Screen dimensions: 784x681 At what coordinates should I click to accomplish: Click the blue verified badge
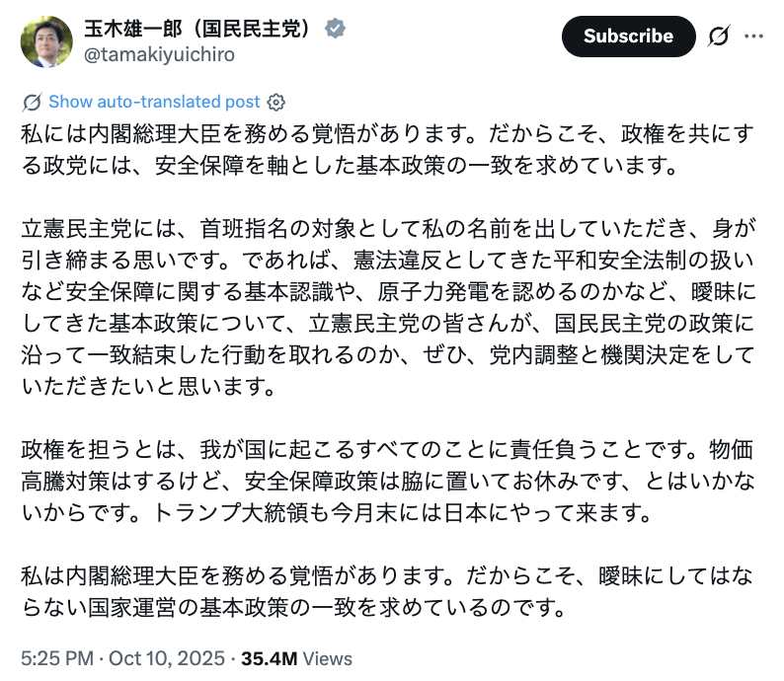coord(337,29)
